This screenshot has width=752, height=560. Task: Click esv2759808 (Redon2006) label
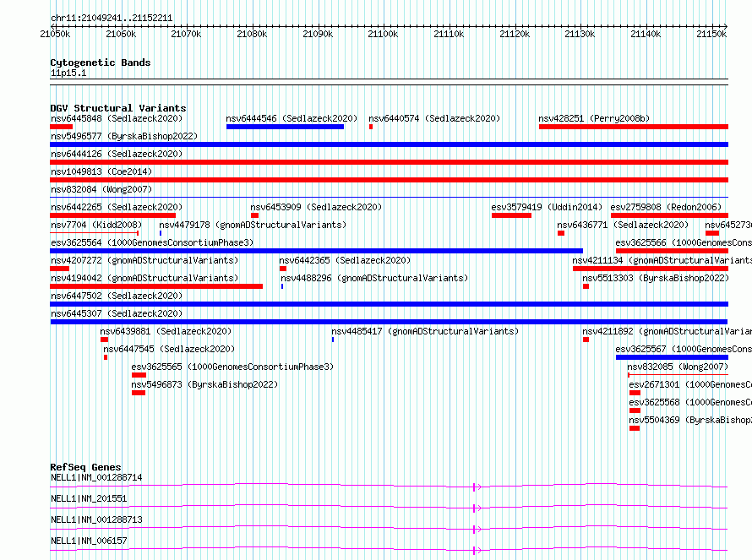point(666,207)
